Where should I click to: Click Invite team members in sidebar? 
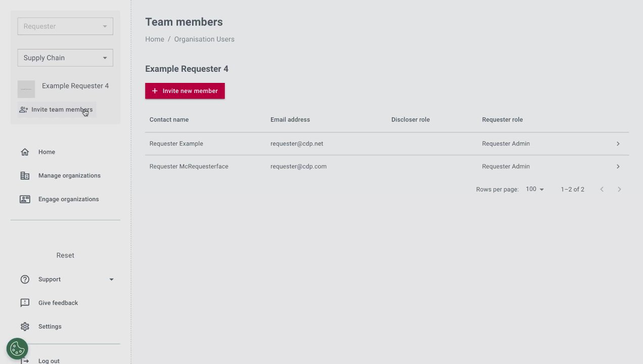point(57,110)
